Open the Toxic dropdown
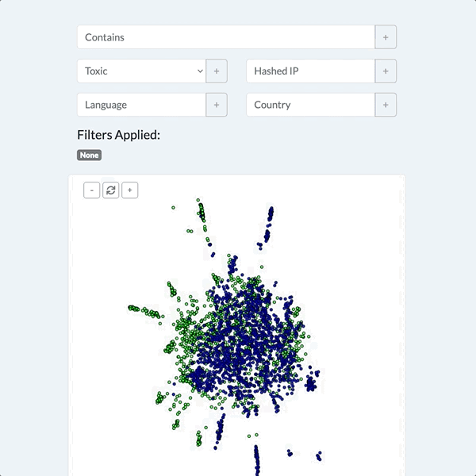The height and width of the screenshot is (476, 476). coord(141,71)
